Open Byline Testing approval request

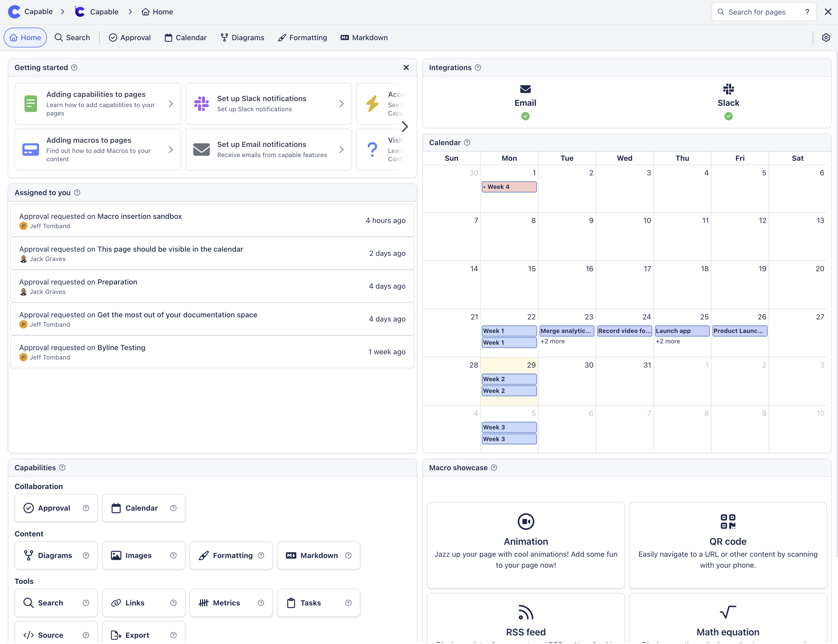212,352
